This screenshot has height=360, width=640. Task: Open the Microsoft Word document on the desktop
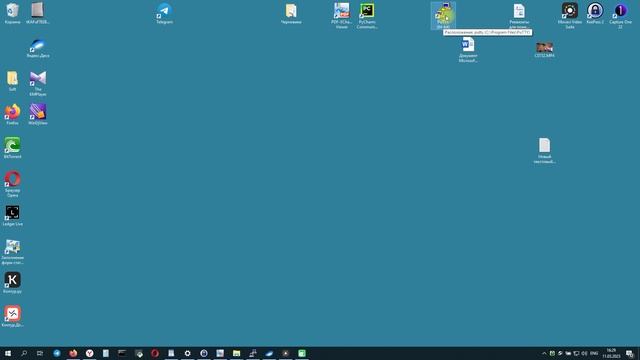click(468, 49)
